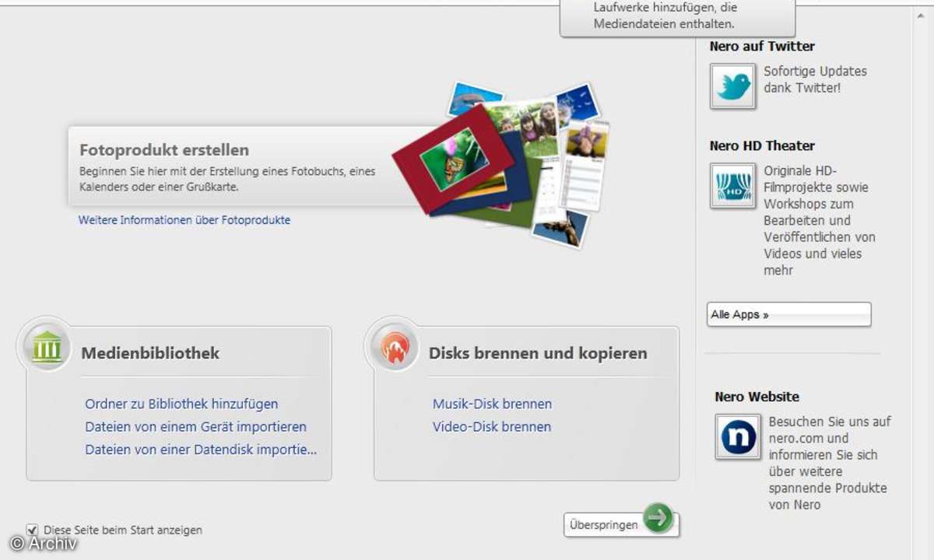The height and width of the screenshot is (560, 934).
Task: Click the green arrow next to Überspringen
Action: coord(658,517)
